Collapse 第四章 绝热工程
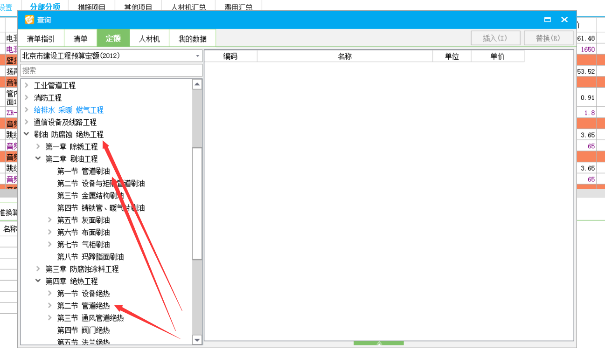The image size is (605, 364). point(38,281)
